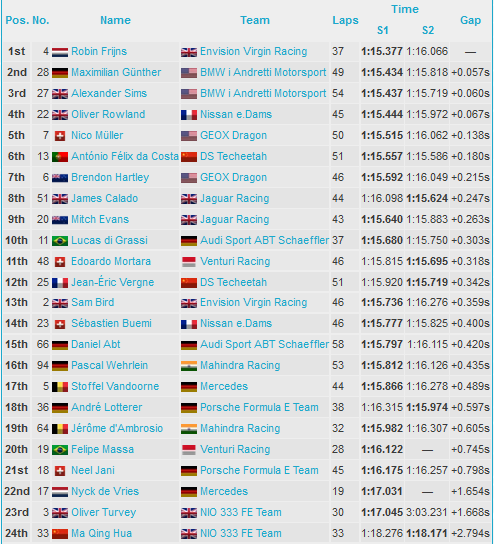494x544 pixels.
Task: Click the Brazilian flag beside Felipe Massa
Action: 60,450
